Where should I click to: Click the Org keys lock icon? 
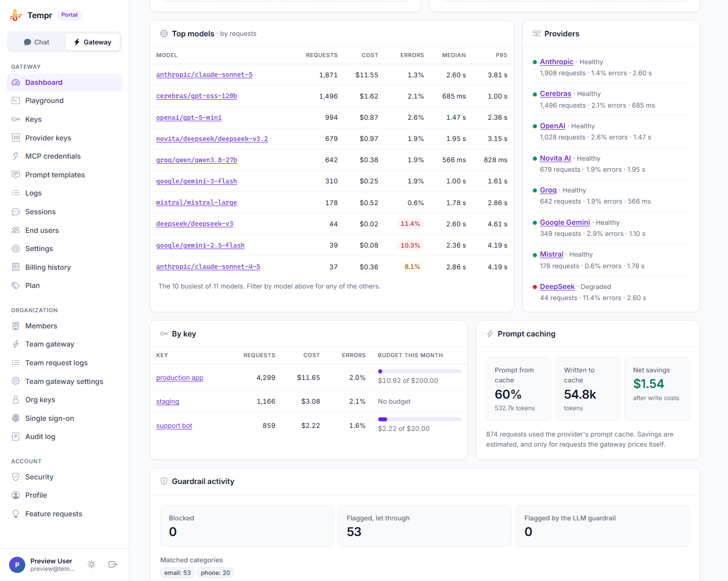click(16, 400)
